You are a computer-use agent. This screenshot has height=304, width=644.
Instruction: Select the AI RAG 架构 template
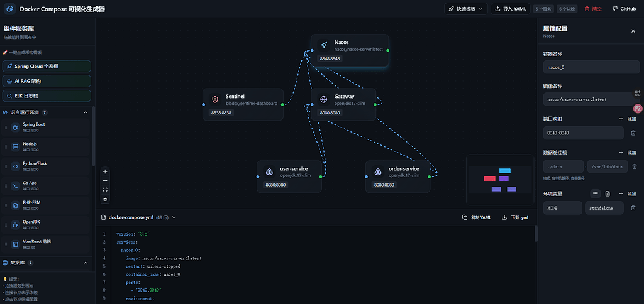[47, 81]
